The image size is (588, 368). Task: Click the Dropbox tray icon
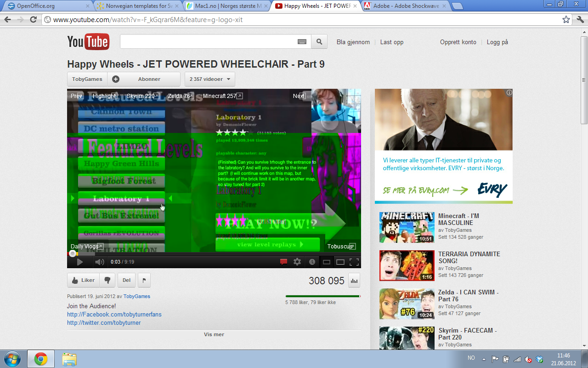pos(540,359)
